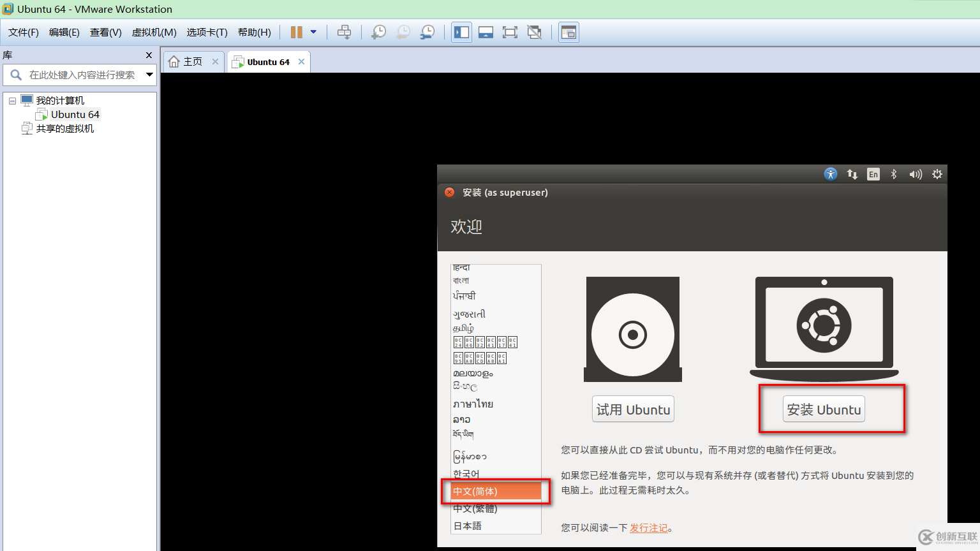This screenshot has width=980, height=551.
Task: Open the library search dropdown arrow
Action: tap(149, 75)
